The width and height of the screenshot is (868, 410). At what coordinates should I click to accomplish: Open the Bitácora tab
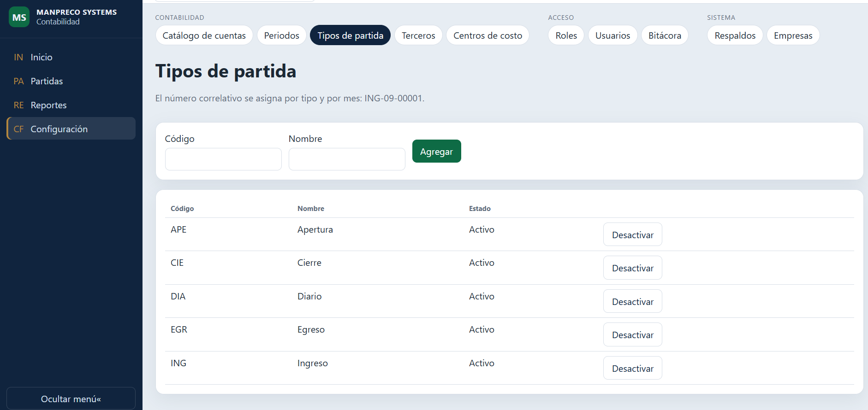tap(665, 35)
